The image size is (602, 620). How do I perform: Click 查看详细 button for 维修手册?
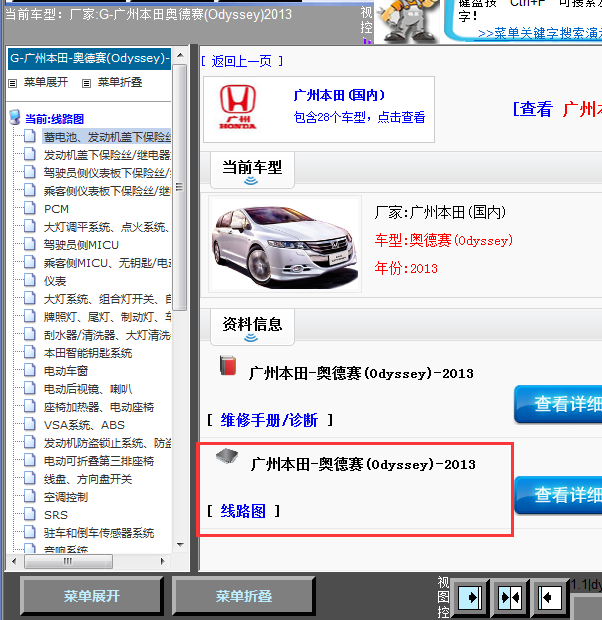(x=558, y=404)
